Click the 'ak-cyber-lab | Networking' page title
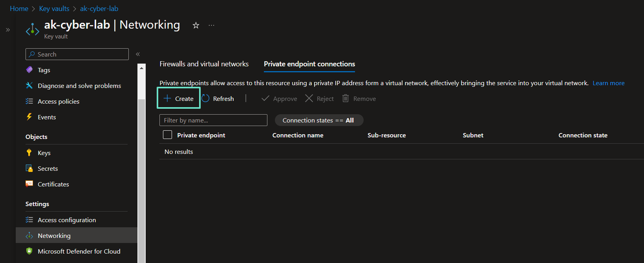Viewport: 644px width, 263px height. click(112, 25)
